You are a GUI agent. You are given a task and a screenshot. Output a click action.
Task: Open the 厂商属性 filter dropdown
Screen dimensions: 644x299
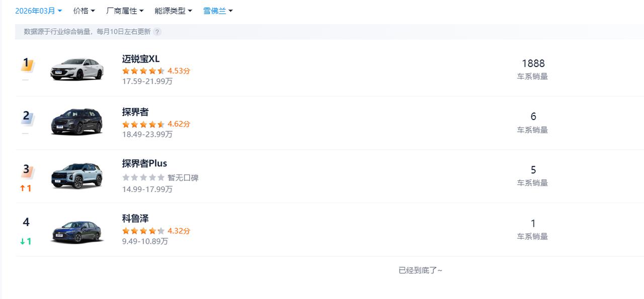(125, 11)
